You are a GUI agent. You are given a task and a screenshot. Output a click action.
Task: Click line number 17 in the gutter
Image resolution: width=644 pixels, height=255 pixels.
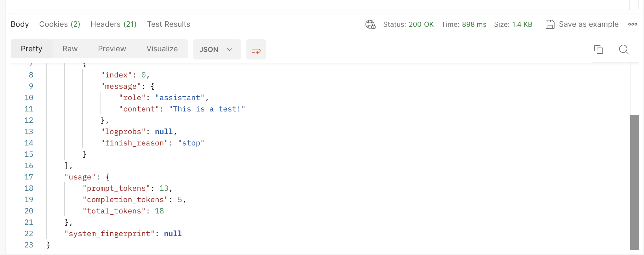(x=29, y=177)
